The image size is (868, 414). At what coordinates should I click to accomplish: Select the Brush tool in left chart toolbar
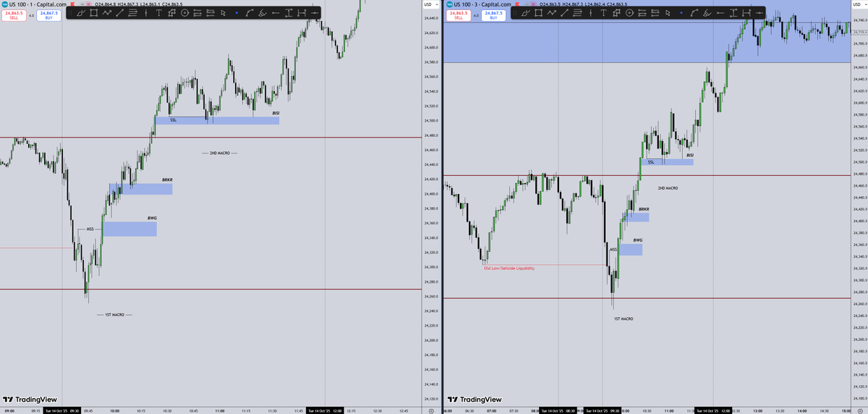point(82,13)
